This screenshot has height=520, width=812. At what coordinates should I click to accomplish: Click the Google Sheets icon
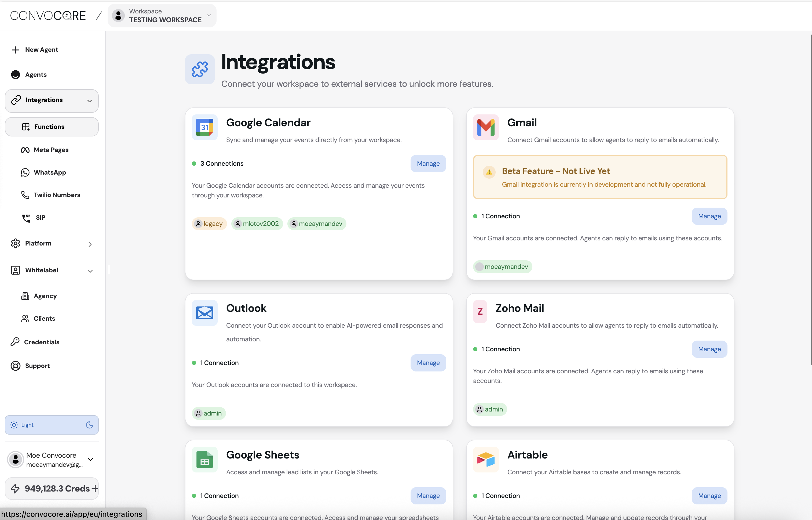204,459
